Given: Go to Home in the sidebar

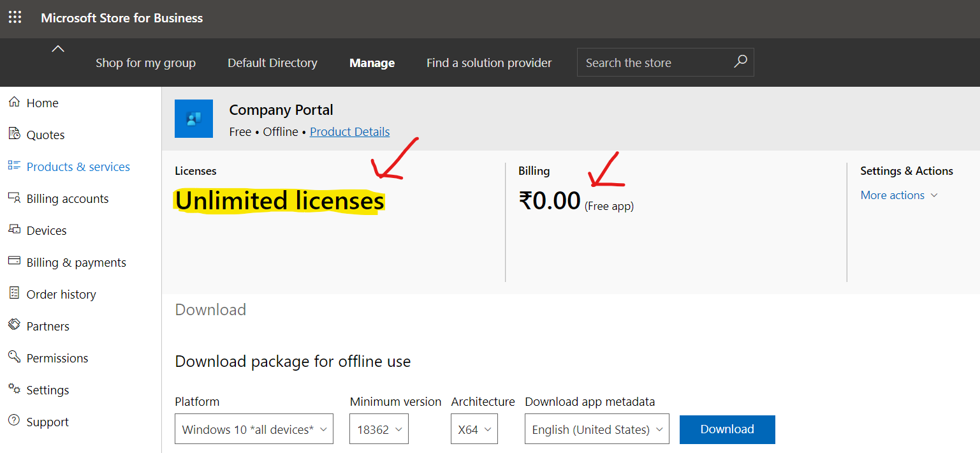Looking at the screenshot, I should click(43, 103).
